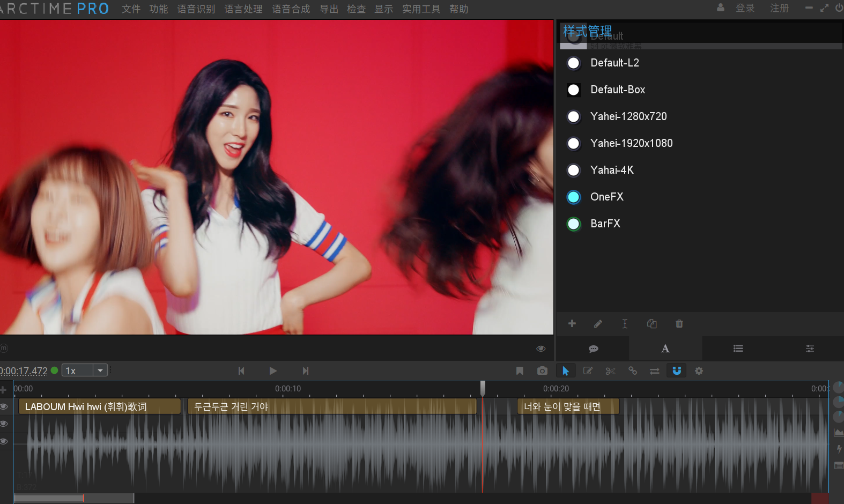Select the bookmark marker icon
Screen dimensions: 844x504
click(520, 371)
